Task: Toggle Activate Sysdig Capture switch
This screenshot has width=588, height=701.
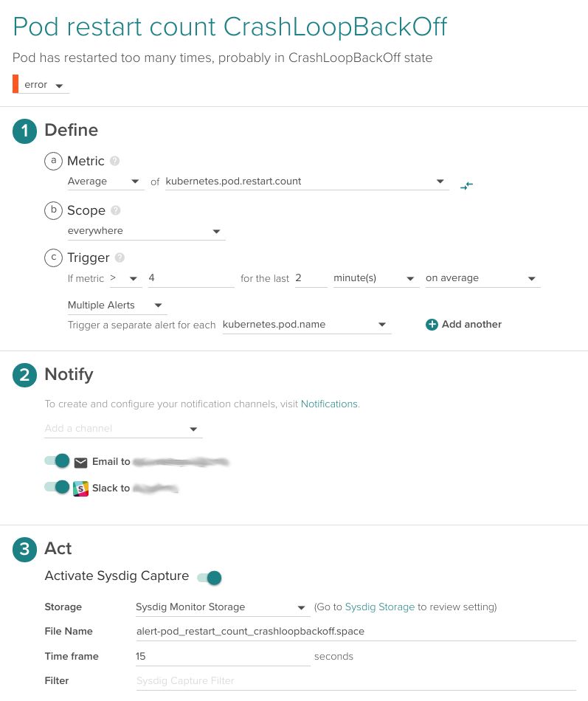Action: (x=210, y=577)
